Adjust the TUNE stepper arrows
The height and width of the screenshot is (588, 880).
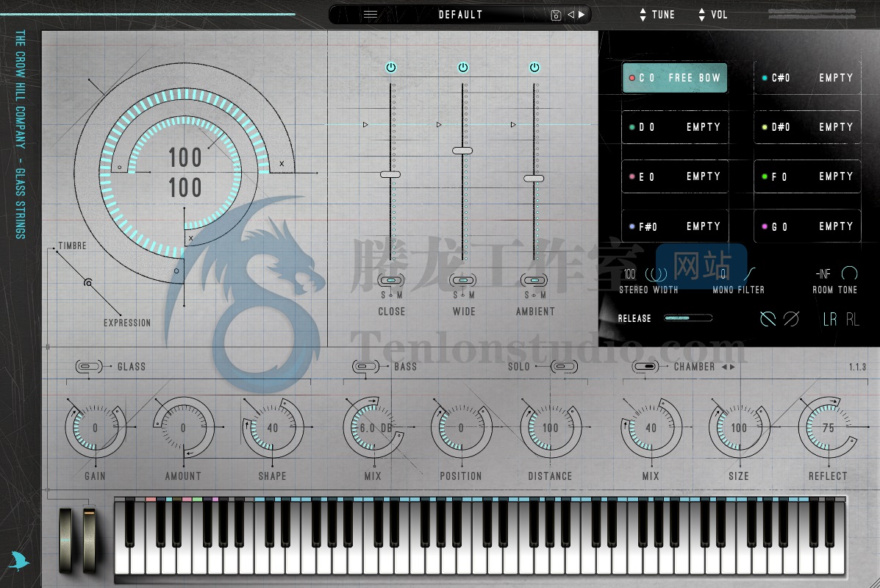[643, 15]
